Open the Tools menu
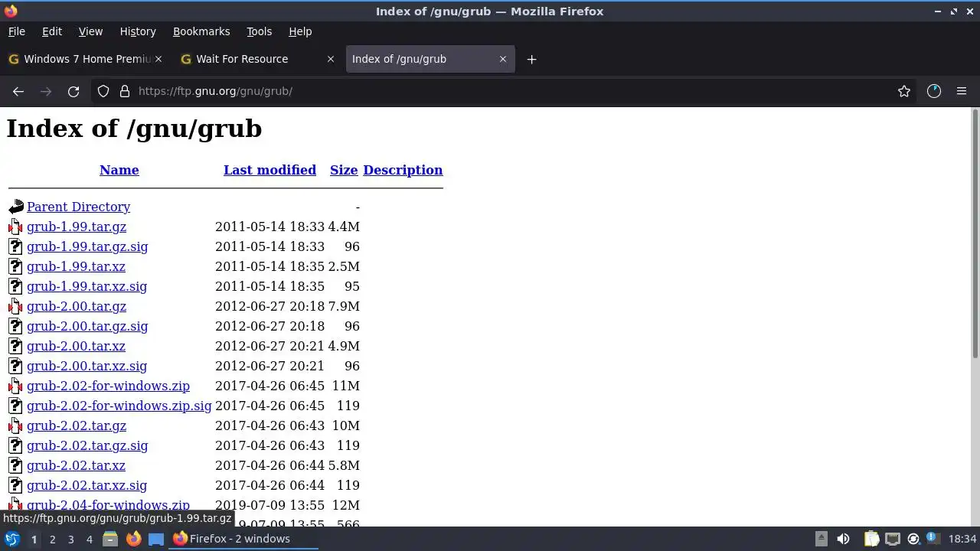This screenshot has height=551, width=980. (259, 31)
